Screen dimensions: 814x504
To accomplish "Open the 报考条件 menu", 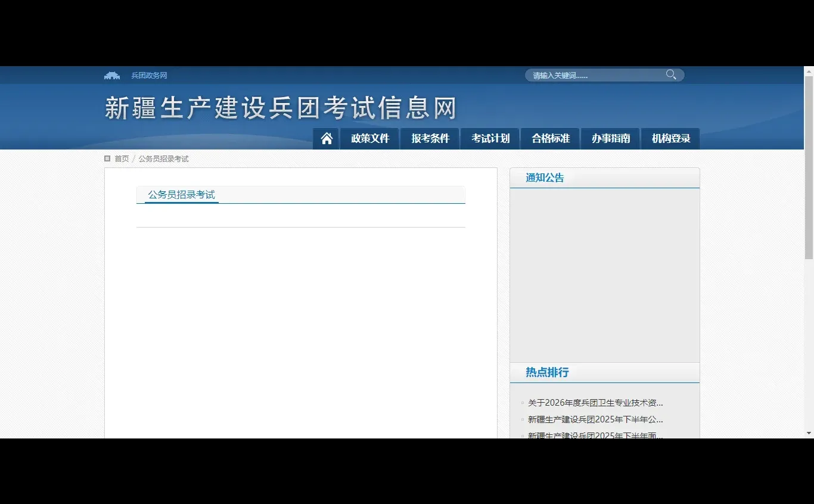I will (x=430, y=138).
